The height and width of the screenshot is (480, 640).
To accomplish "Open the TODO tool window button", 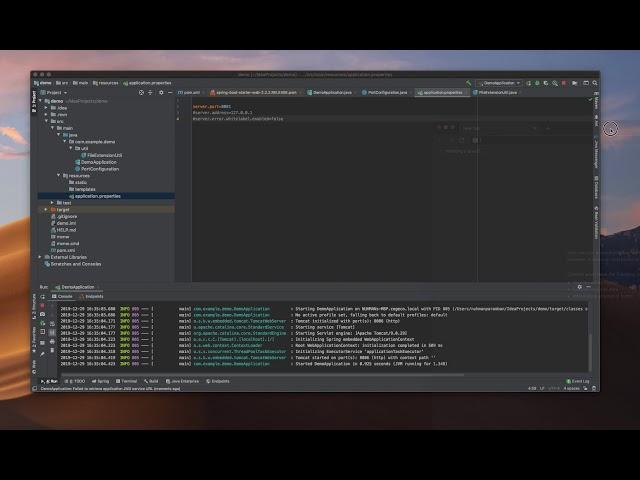I will 75,381.
